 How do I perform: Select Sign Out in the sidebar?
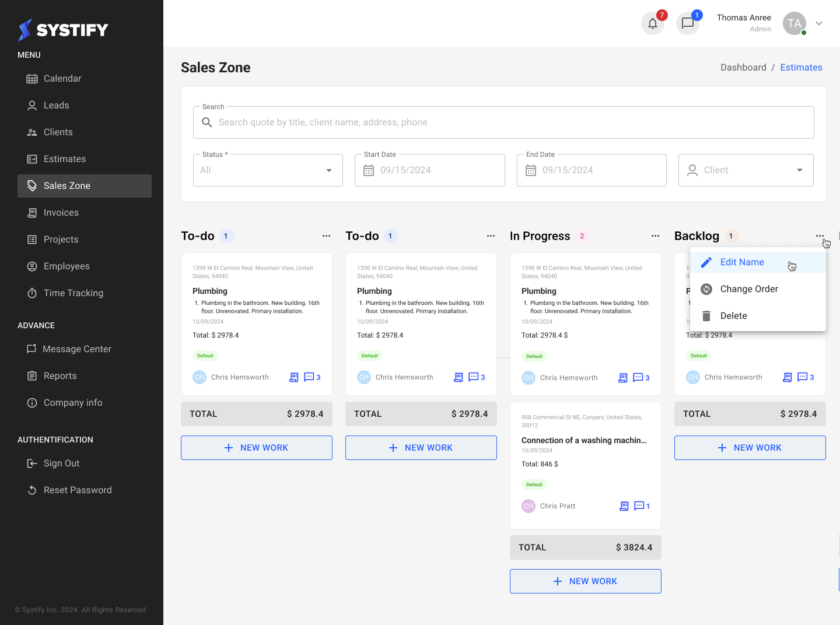coord(61,463)
